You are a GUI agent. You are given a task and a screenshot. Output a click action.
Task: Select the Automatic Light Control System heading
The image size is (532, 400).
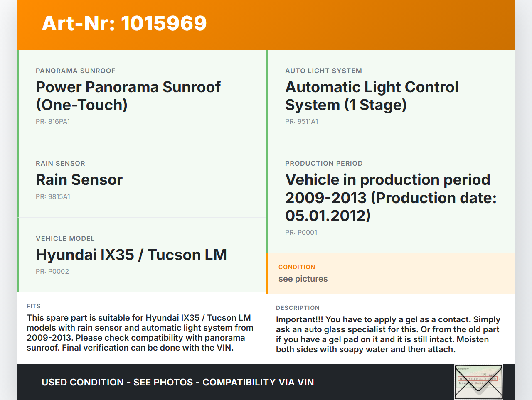coord(372,96)
